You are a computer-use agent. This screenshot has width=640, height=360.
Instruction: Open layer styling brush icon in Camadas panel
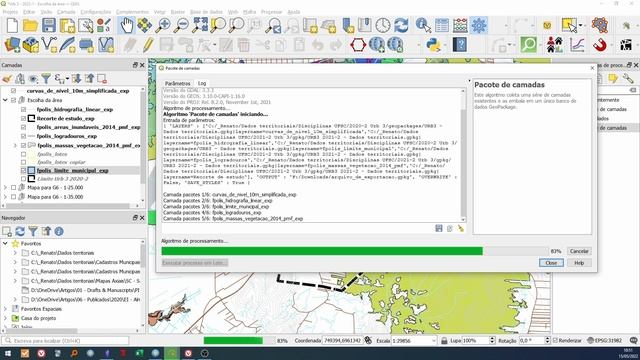click(x=7, y=79)
